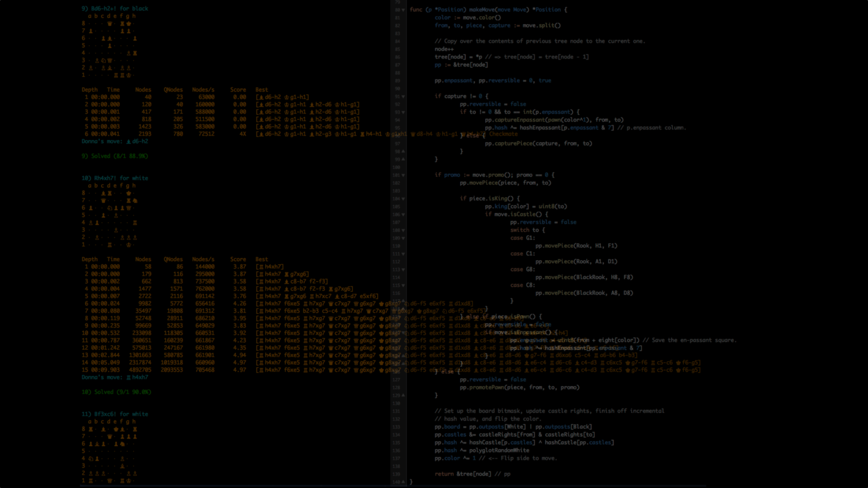
Task: Click the '11) Bf3xc6! for white' heading
Action: [115, 414]
